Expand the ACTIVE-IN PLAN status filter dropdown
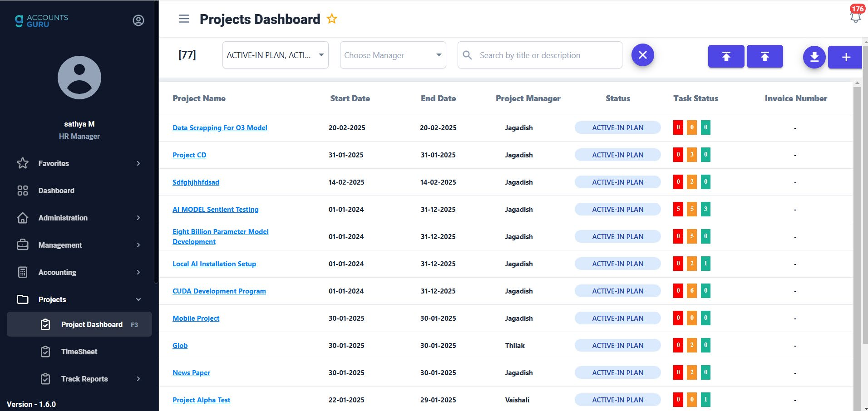This screenshot has height=411, width=868. (x=275, y=54)
